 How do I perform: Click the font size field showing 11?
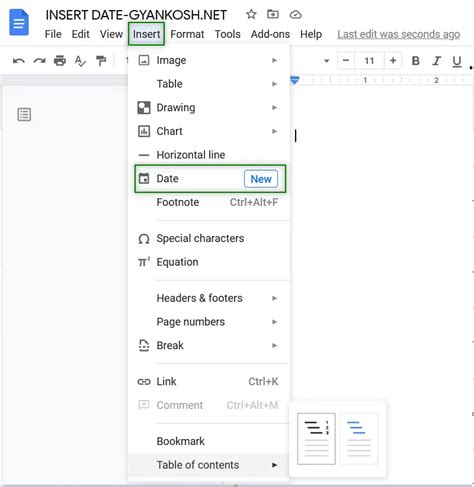369,61
